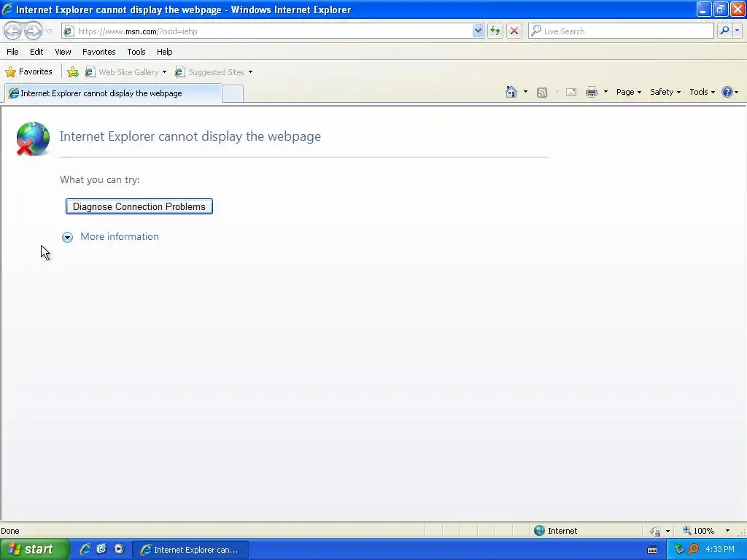747x560 pixels.
Task: Open the recent pages dropdown beside Forward
Action: click(49, 31)
